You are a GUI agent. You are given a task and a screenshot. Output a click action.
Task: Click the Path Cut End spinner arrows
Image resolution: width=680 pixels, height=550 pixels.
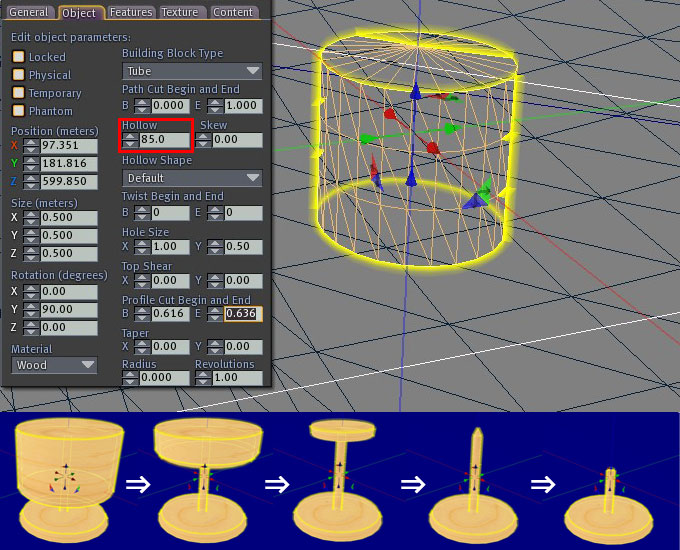click(215, 105)
